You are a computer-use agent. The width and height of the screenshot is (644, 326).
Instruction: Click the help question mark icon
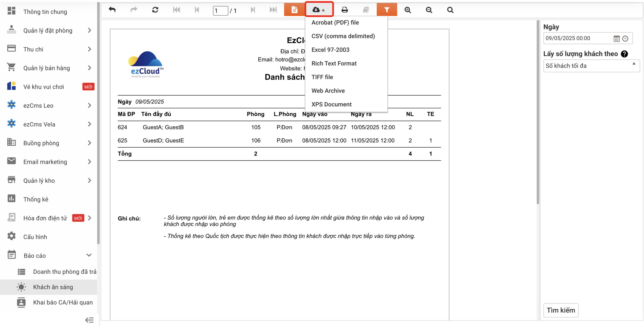pyautogui.click(x=624, y=54)
